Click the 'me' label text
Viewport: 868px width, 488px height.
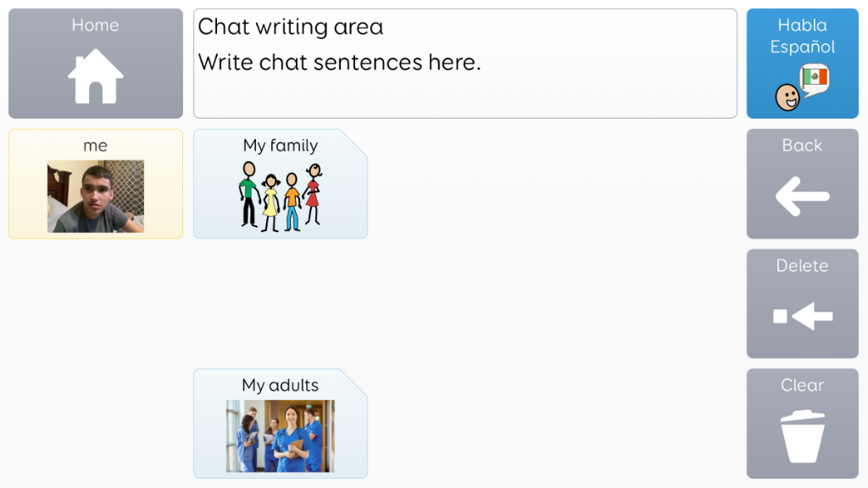tap(95, 146)
